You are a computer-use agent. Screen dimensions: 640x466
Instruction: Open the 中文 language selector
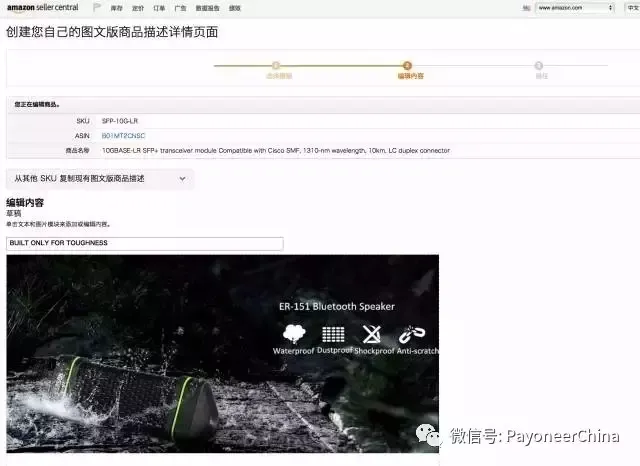tap(633, 8)
